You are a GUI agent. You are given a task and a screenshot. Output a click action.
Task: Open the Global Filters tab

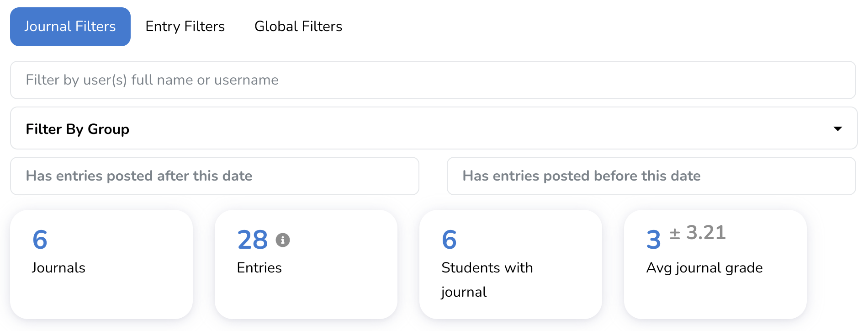pos(298,27)
